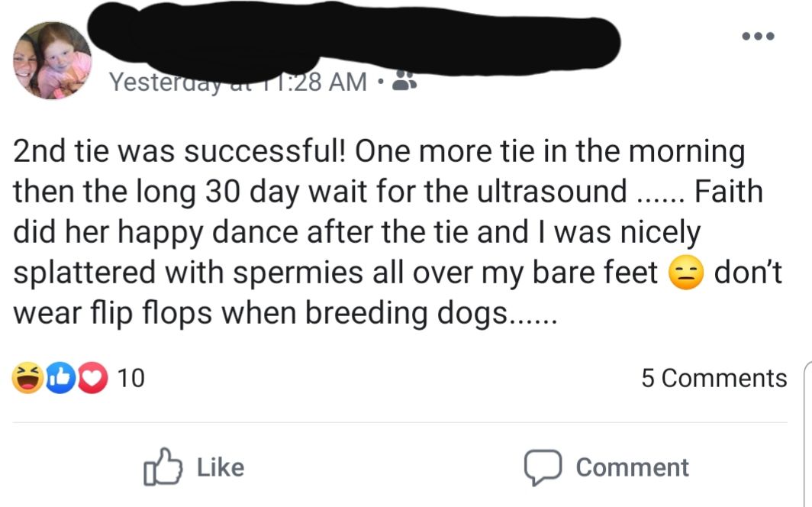Click the friends audience icon beside timestamp
Image resolution: width=812 pixels, height=507 pixels.
point(403,82)
